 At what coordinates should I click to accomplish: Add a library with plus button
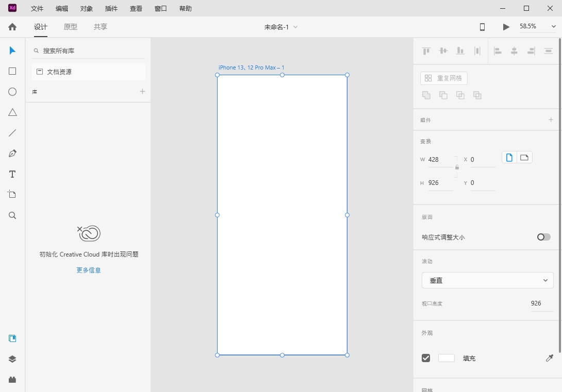(142, 91)
